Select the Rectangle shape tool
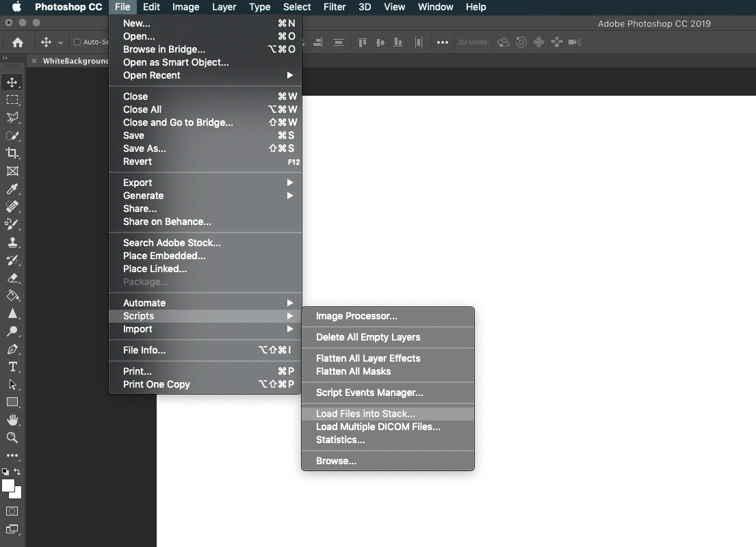756x547 pixels. tap(12, 403)
